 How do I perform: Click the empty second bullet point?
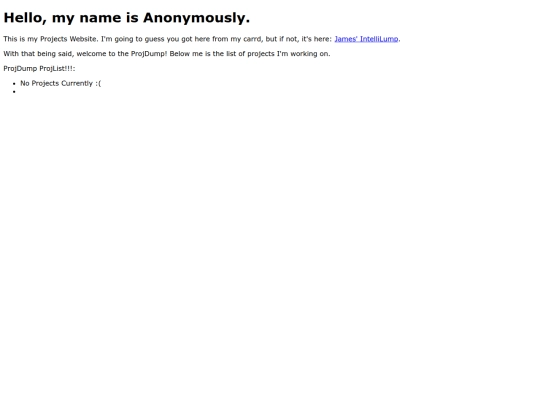[14, 92]
